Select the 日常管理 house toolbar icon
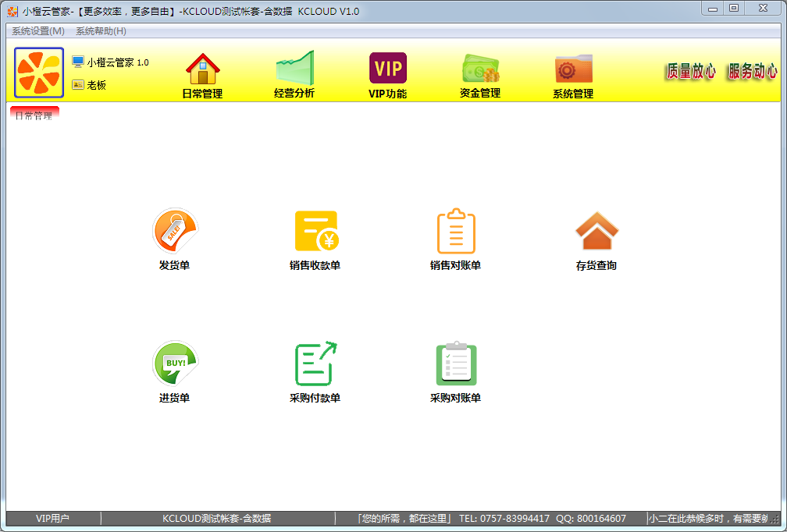Image resolution: width=787 pixels, height=532 pixels. tap(203, 69)
